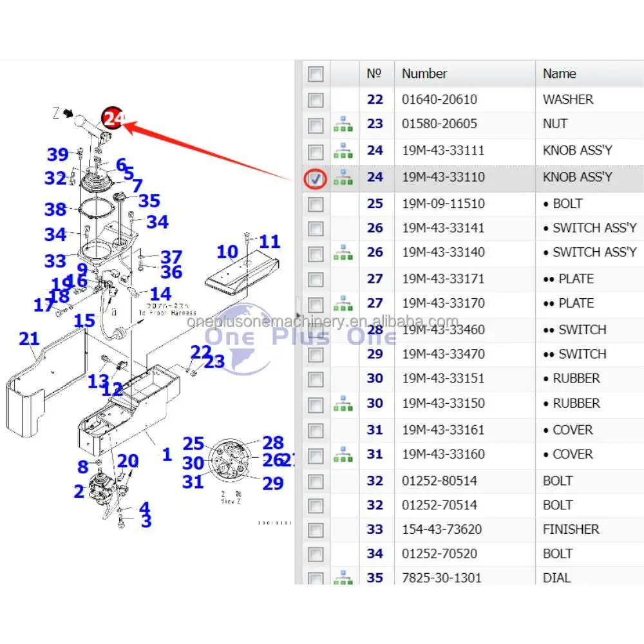644x644 pixels.
Task: Check the box for FINISHER 154-43-73620
Action: [316, 530]
